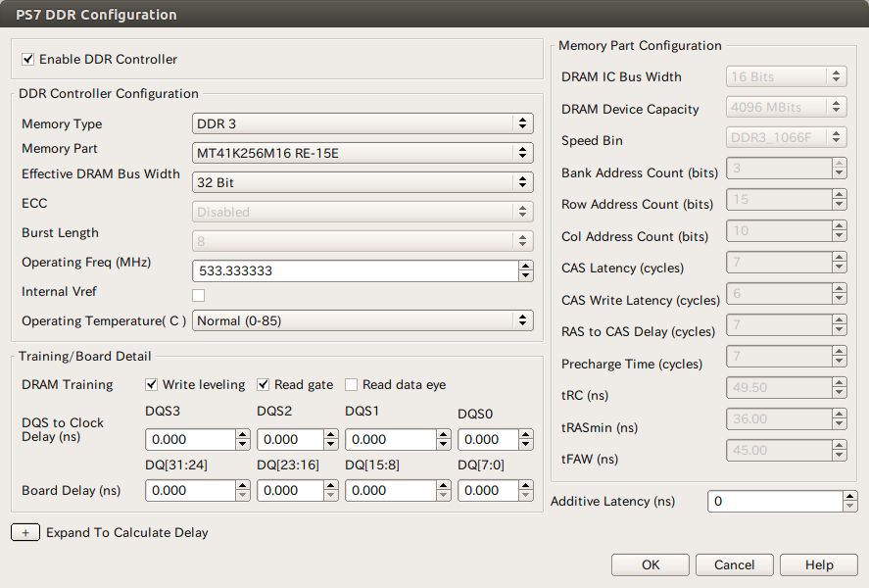This screenshot has height=588, width=869.
Task: Increase Additive Latency with the up arrow
Action: click(849, 496)
